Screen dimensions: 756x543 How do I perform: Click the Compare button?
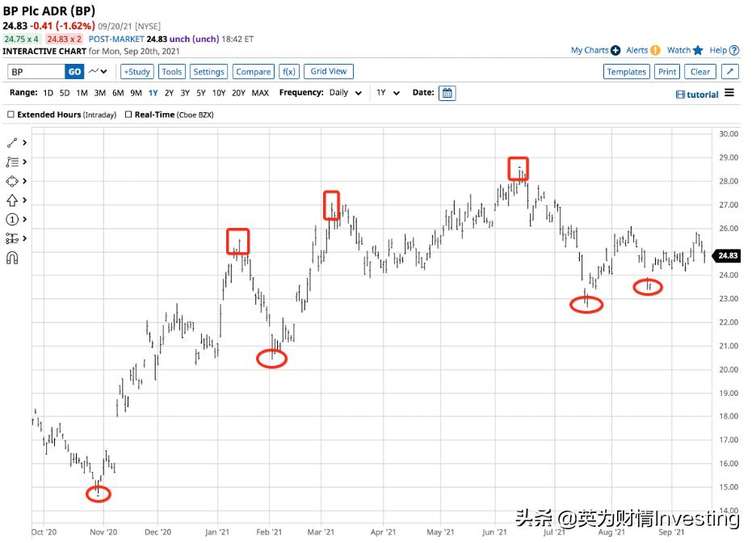pos(253,72)
